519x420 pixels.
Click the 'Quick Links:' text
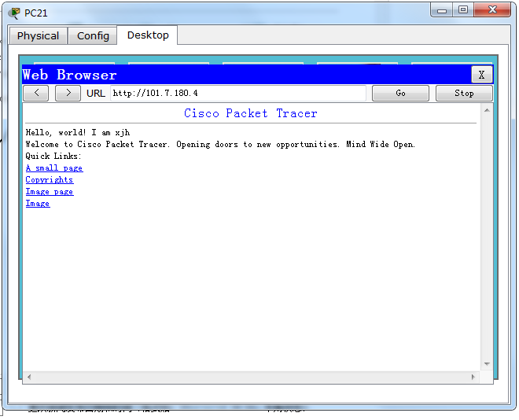pyautogui.click(x=53, y=156)
